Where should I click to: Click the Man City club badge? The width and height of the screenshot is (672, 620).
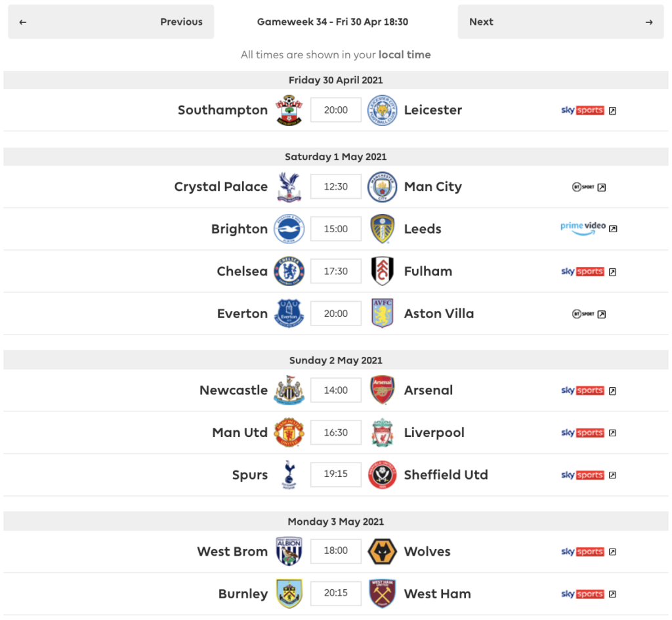pyautogui.click(x=382, y=187)
